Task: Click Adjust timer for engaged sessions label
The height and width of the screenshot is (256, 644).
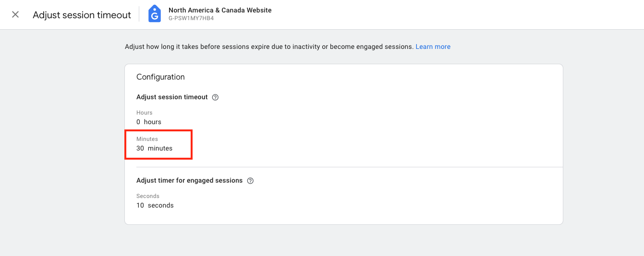Action: pos(189,180)
